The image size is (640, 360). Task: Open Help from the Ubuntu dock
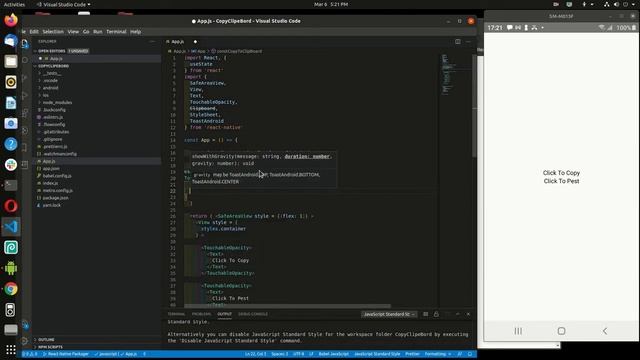[x=11, y=144]
